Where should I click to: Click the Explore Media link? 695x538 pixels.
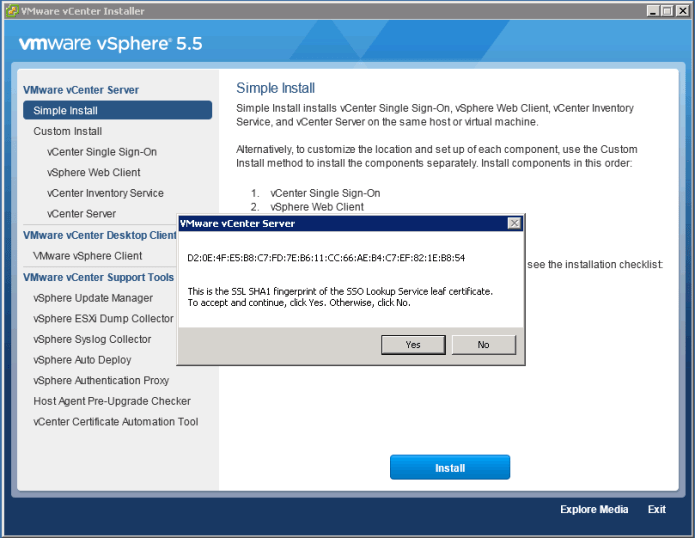click(x=594, y=509)
